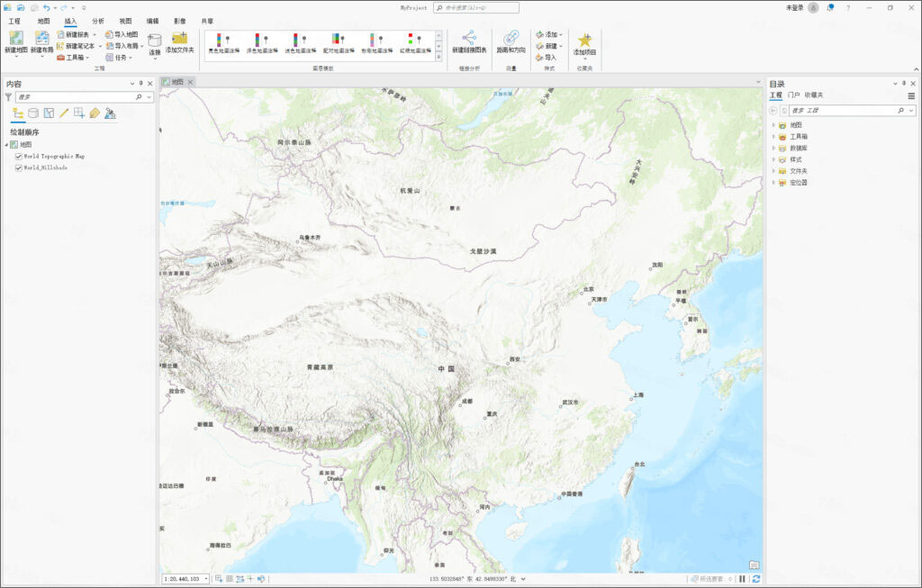Uncheck the World Topographic Map layer
This screenshot has width=922, height=588.
click(18, 157)
